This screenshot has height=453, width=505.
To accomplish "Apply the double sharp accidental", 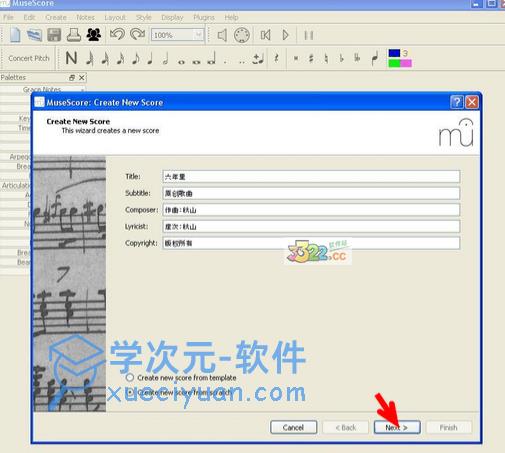I will (x=296, y=59).
